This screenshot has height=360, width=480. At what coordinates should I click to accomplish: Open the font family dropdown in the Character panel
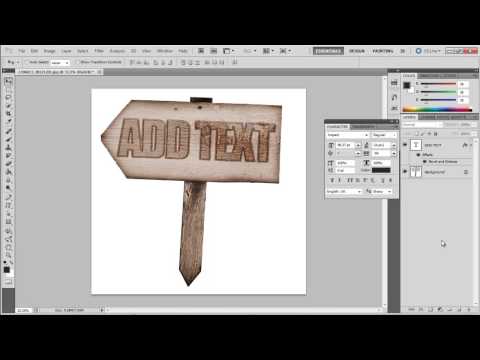348,135
